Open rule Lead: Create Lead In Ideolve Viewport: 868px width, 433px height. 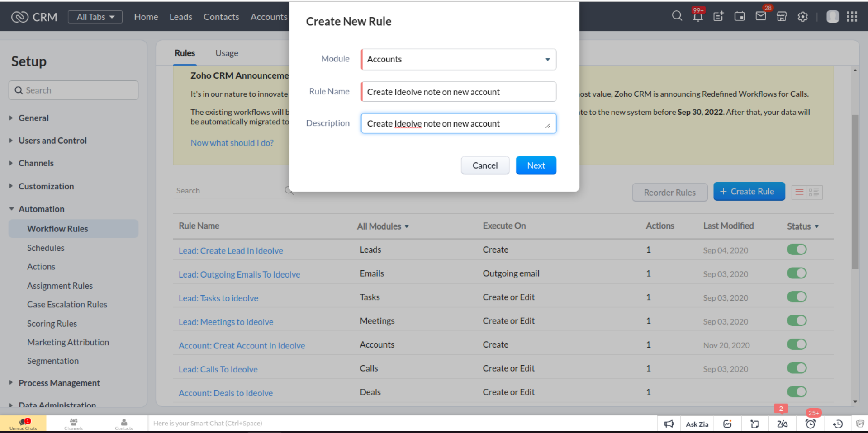(231, 251)
